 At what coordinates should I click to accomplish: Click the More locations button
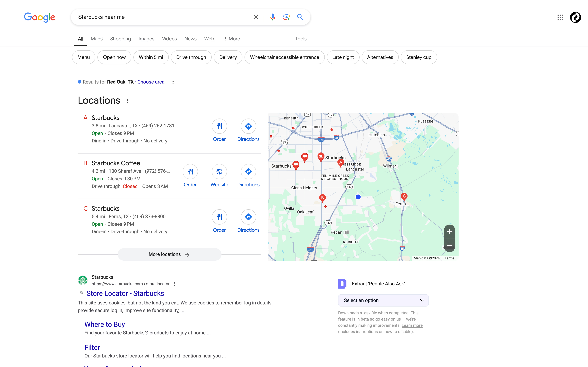coord(169,254)
